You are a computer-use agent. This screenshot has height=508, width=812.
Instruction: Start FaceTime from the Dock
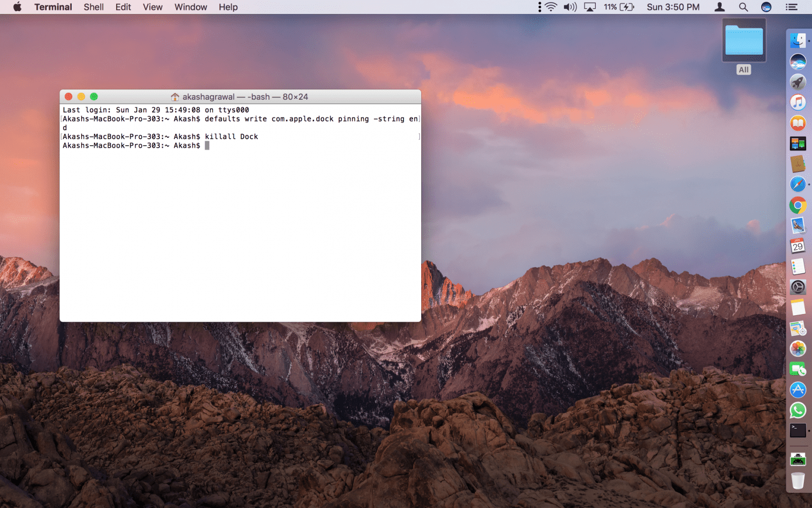[798, 369]
